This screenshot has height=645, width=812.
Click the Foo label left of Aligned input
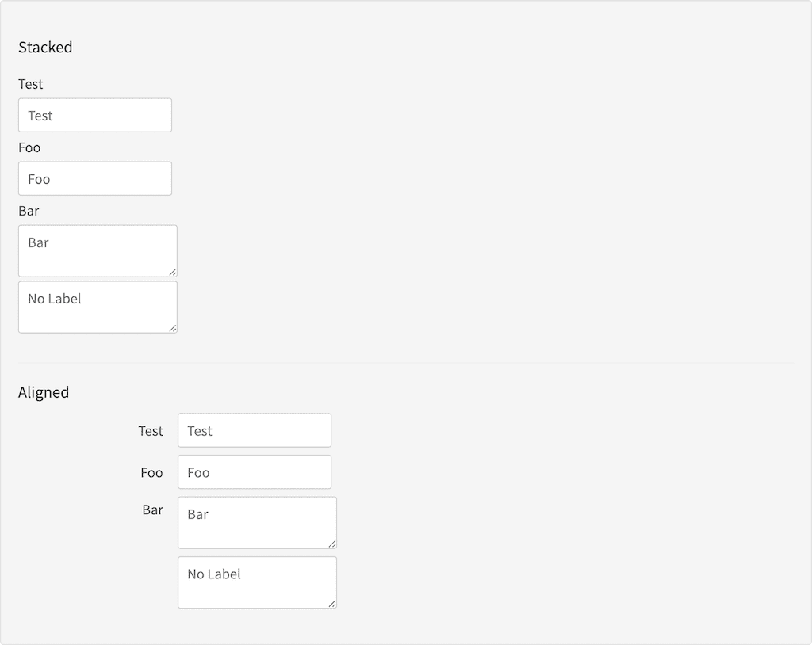(x=151, y=473)
